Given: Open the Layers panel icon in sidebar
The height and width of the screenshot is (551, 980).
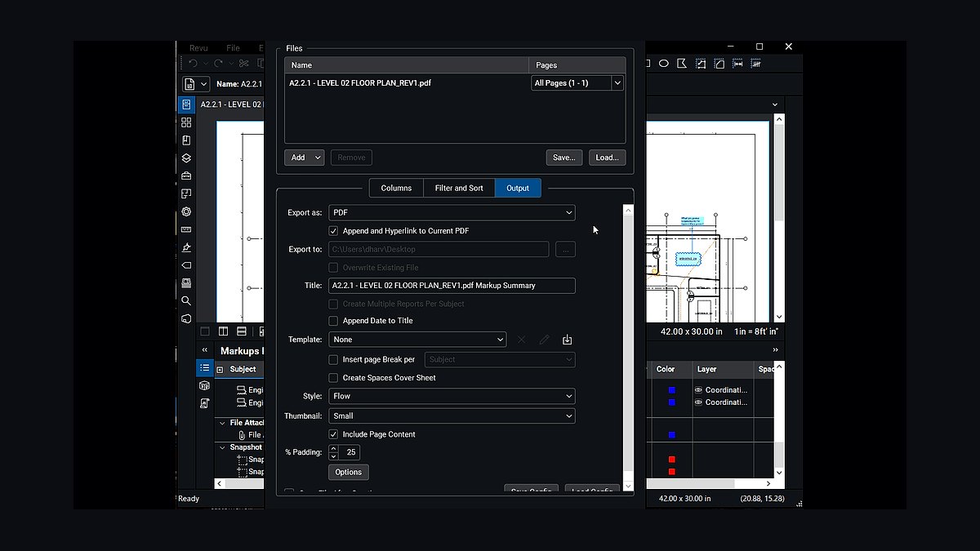Looking at the screenshot, I should [x=186, y=158].
